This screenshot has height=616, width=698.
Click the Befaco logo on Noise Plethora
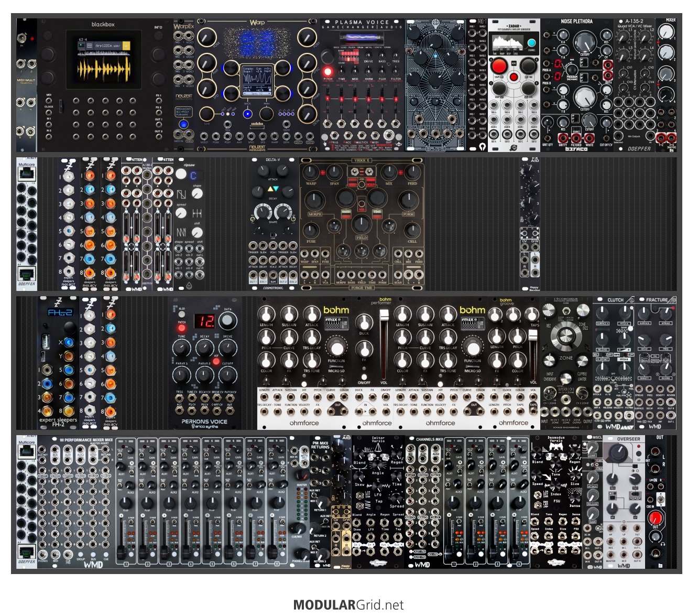click(x=576, y=148)
